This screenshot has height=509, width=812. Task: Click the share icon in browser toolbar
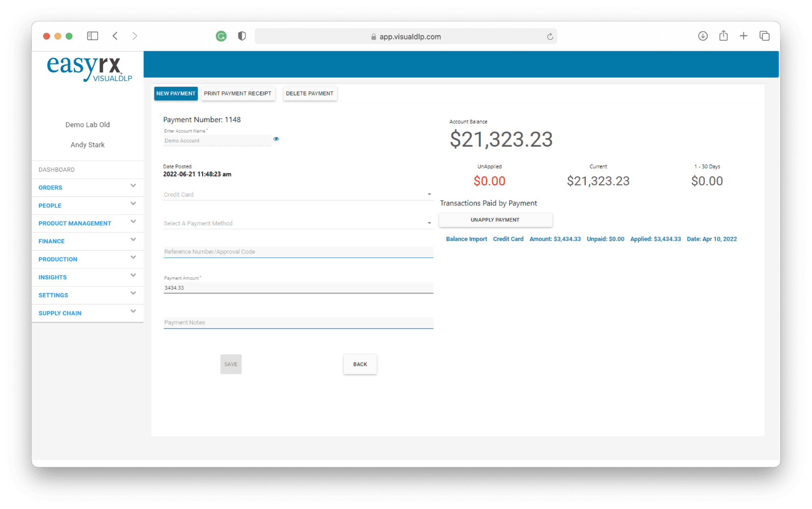click(723, 36)
